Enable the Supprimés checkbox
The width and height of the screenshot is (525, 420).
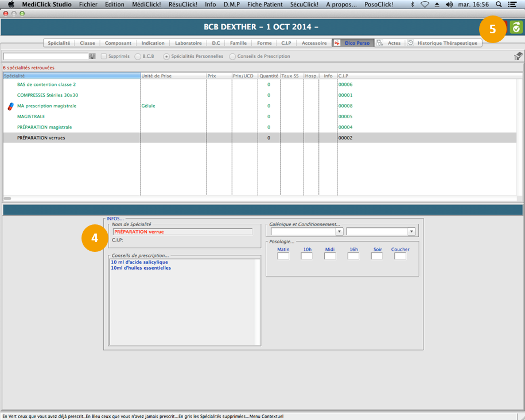(104, 56)
